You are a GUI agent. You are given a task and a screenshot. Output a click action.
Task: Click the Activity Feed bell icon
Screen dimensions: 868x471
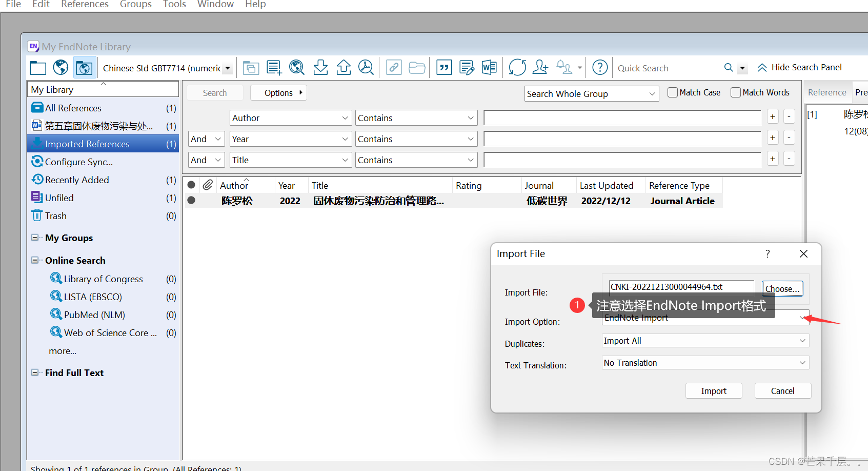564,67
